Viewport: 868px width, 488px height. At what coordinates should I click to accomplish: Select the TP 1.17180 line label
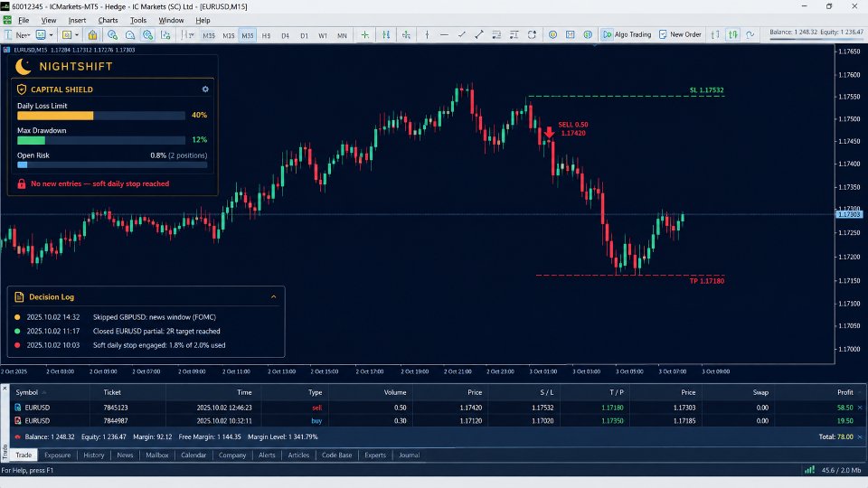(x=706, y=281)
